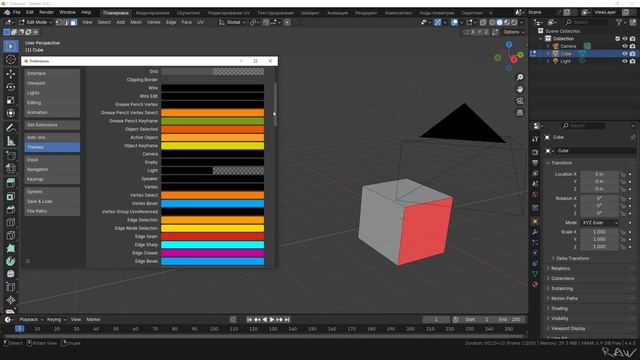Open Themes section in Preferences
The image size is (640, 360).
(52, 147)
